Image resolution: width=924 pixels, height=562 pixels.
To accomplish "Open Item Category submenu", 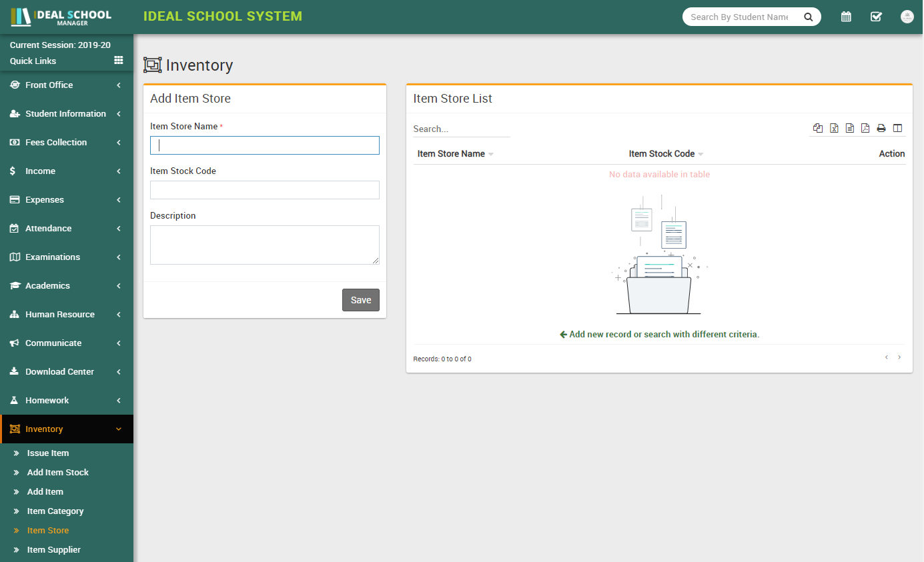I will [55, 511].
